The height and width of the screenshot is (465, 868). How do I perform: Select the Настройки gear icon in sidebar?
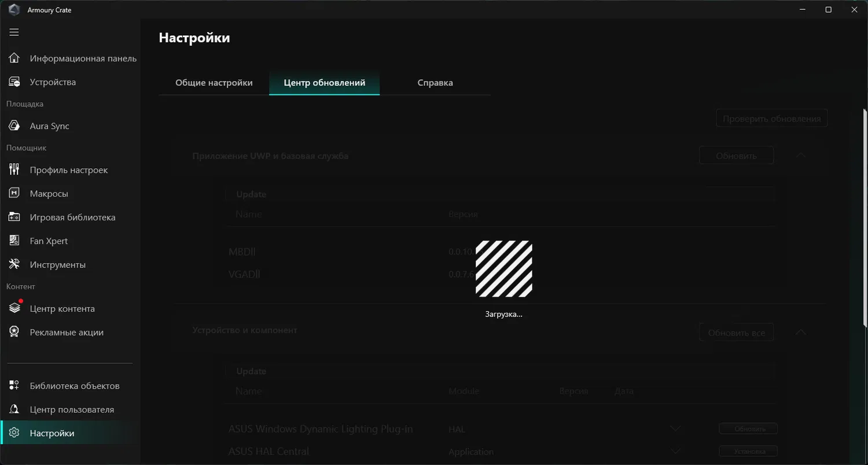pyautogui.click(x=14, y=433)
